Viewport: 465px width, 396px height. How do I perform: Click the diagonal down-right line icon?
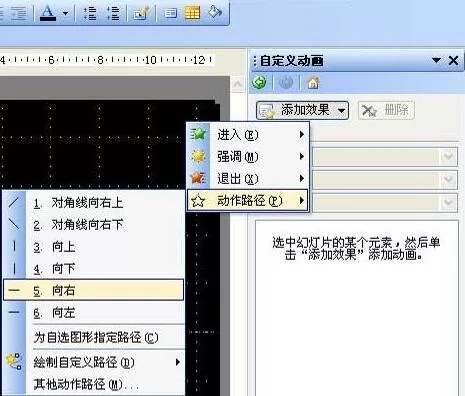click(14, 224)
